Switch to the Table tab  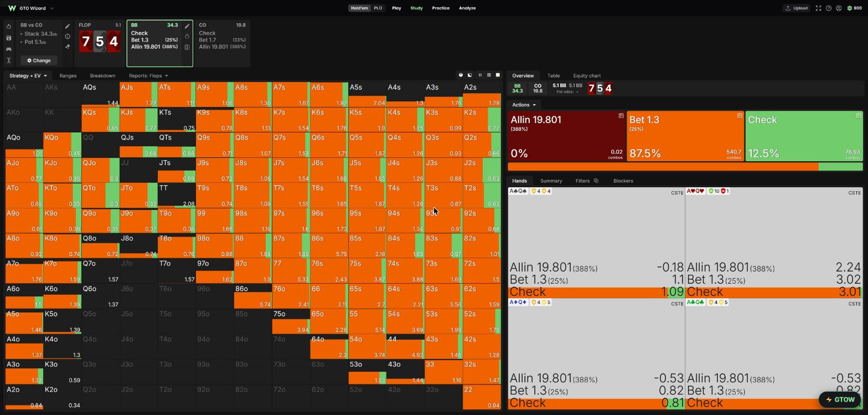[554, 76]
